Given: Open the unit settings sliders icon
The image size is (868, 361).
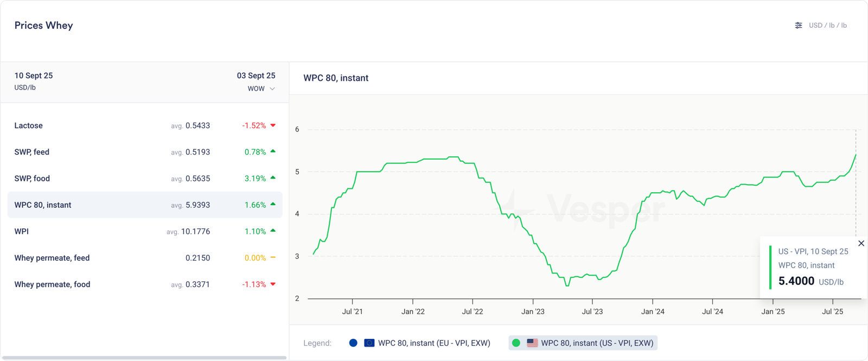Looking at the screenshot, I should pos(798,26).
